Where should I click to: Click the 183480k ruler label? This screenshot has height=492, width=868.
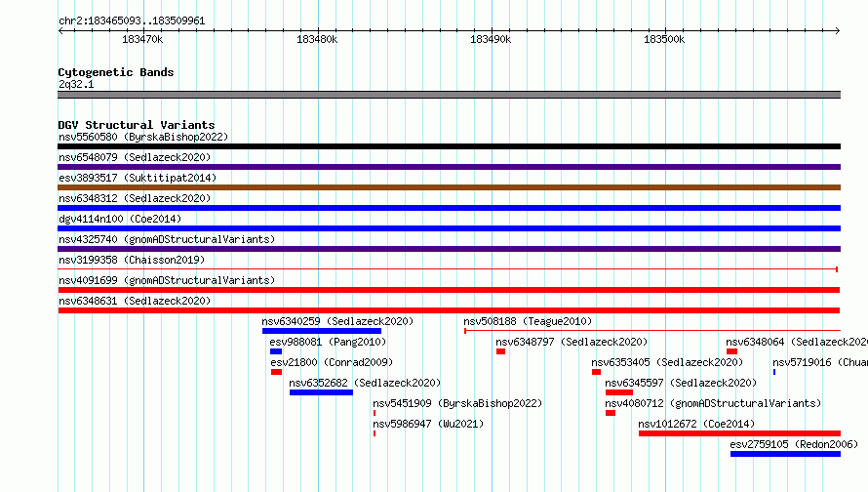pyautogui.click(x=317, y=39)
